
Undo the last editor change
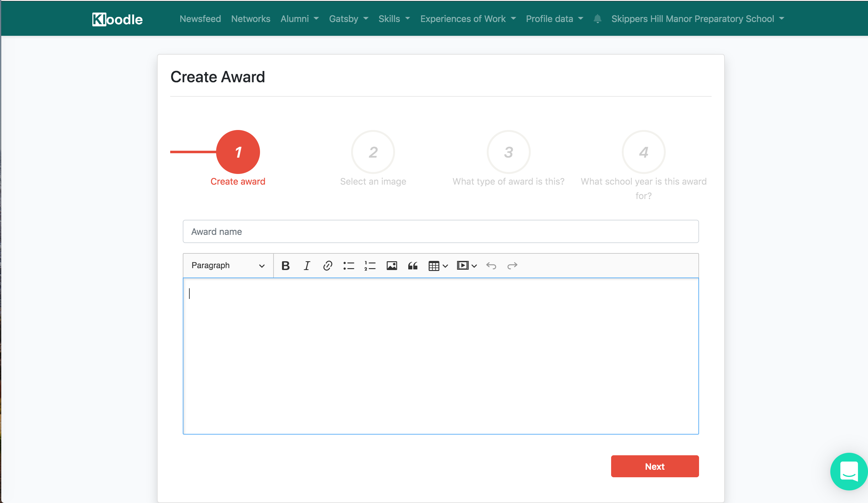point(491,265)
